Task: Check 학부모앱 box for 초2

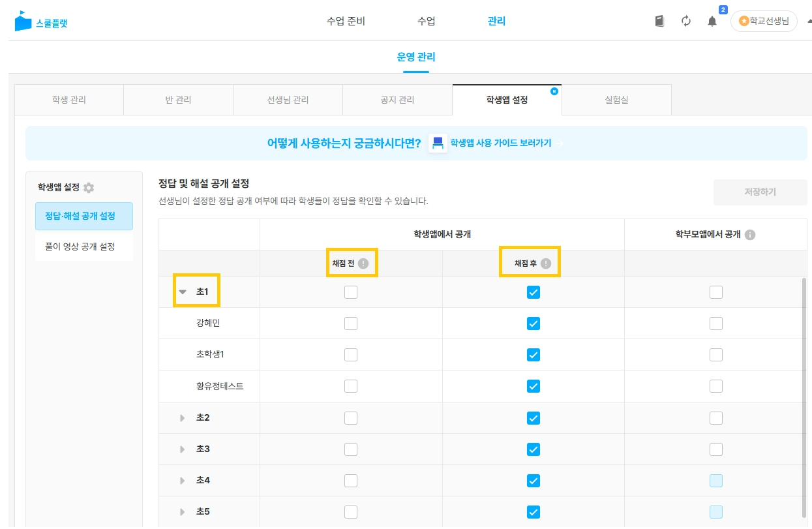Action: tap(716, 417)
